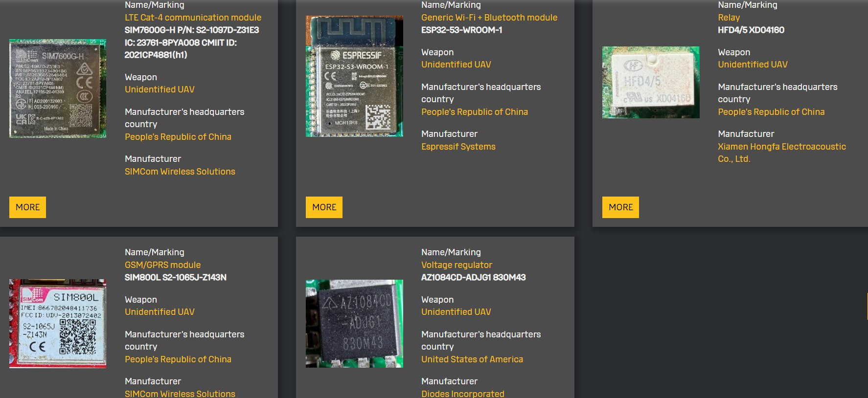Select People's Republic of China in SIM7600G-H card
Image resolution: width=868 pixels, height=398 pixels.
(x=178, y=137)
